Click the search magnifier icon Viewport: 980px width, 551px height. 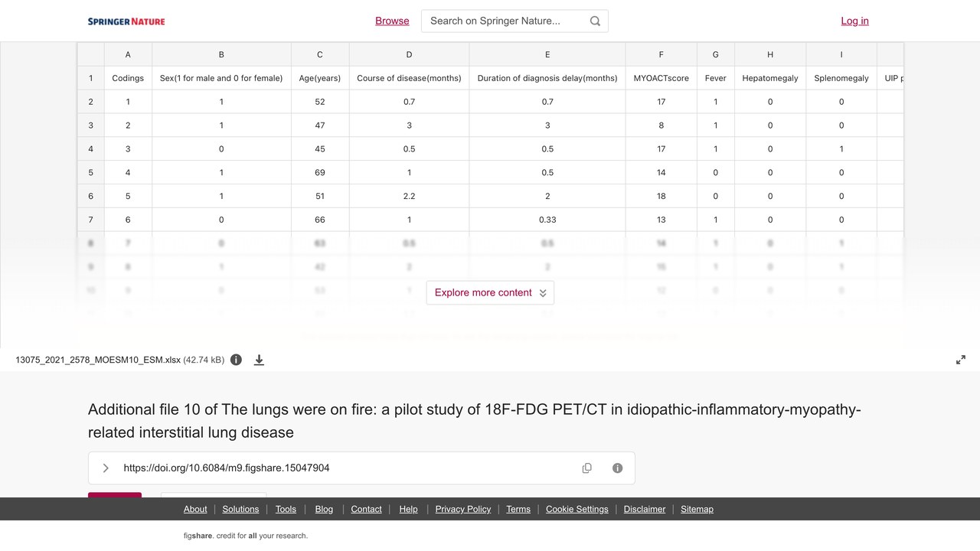[x=595, y=21]
